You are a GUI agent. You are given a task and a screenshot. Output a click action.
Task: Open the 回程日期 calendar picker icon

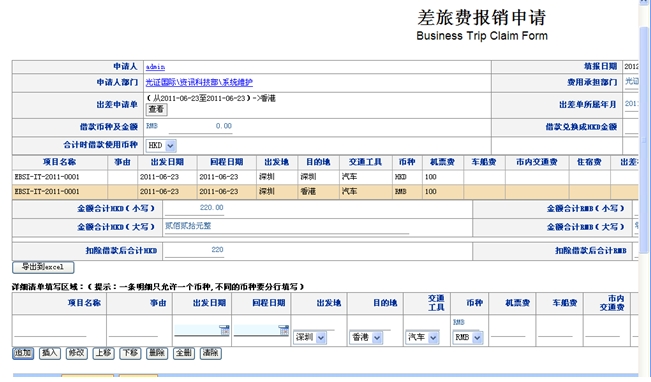(284, 330)
